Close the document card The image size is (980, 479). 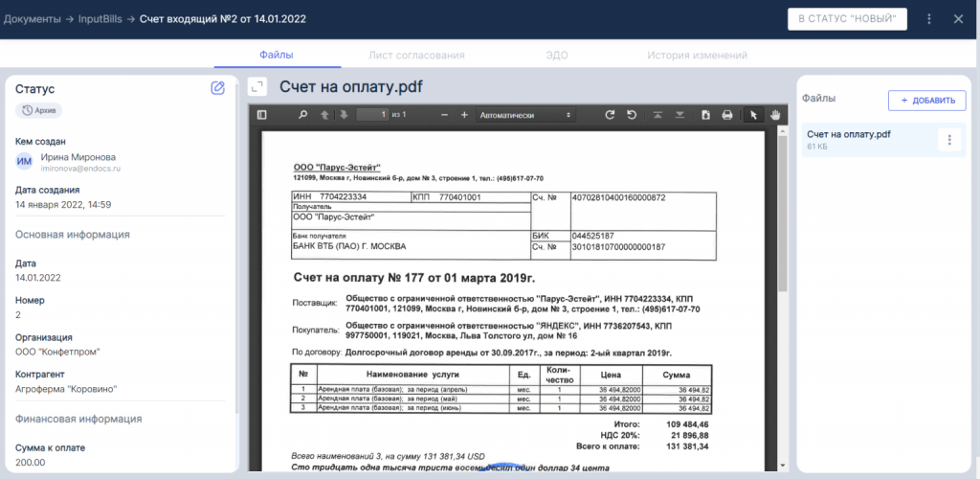(x=959, y=19)
